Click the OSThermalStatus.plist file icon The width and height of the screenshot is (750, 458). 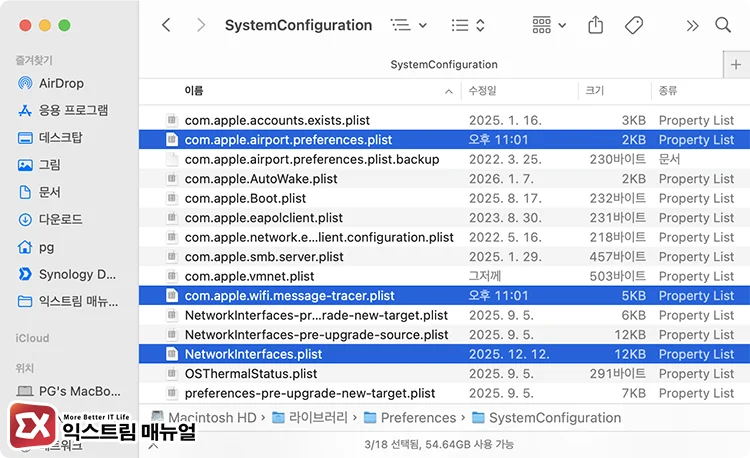[x=172, y=373]
